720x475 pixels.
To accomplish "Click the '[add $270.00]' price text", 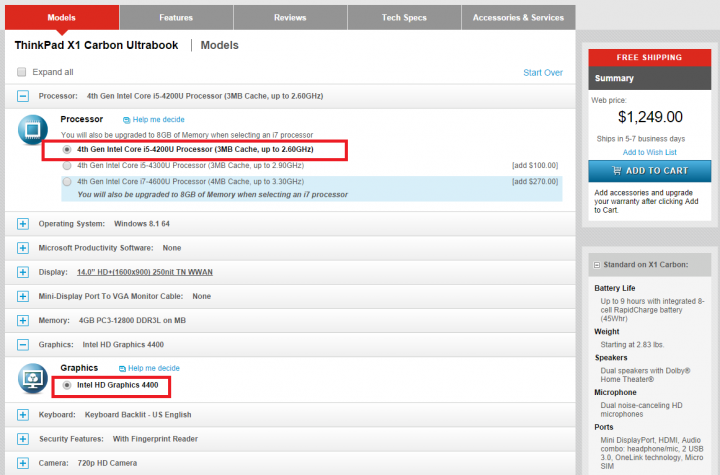I will click(535, 181).
